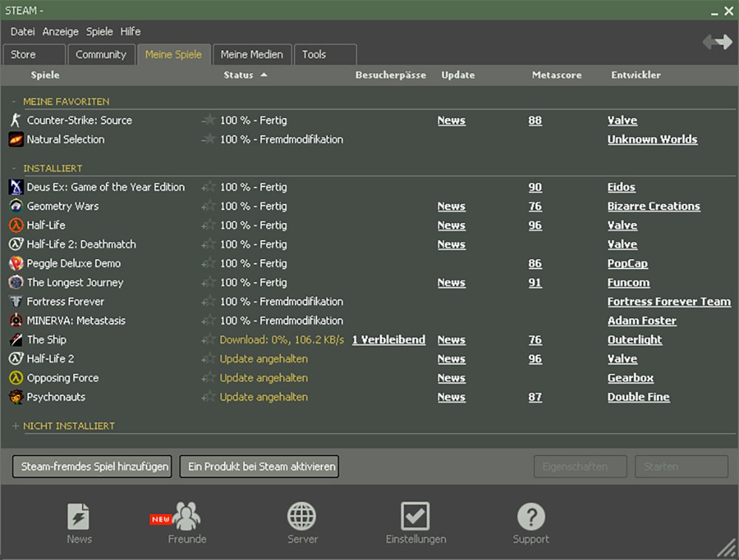Open the Freunde friends list icon
Viewport: 739px width, 560px height.
click(186, 516)
